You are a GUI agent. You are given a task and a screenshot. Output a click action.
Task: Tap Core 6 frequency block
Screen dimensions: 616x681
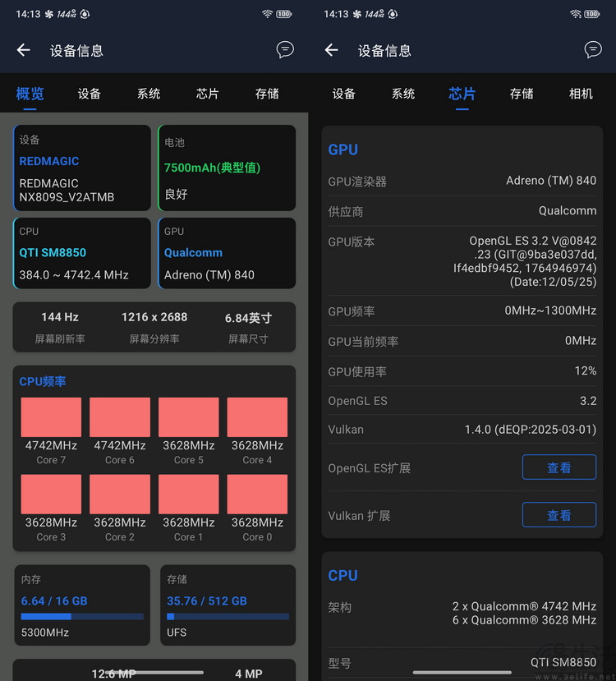tap(120, 417)
